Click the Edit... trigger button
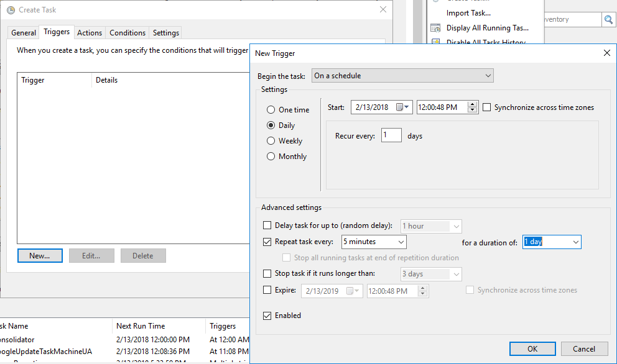The height and width of the screenshot is (364, 617). click(x=91, y=255)
